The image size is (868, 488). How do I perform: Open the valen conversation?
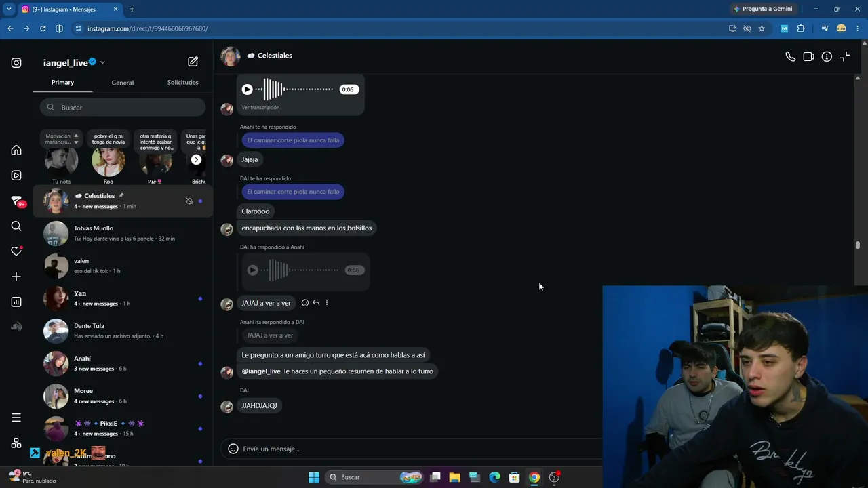123,266
